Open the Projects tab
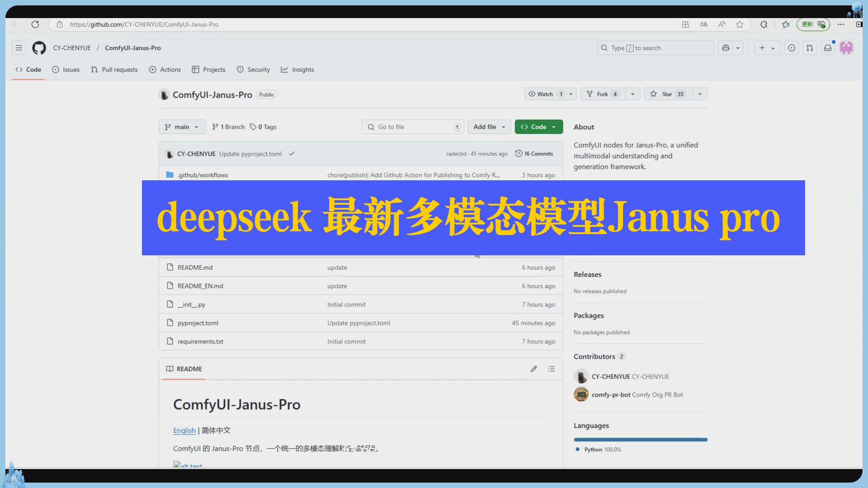Viewport: 868px width, 488px height. tap(208, 70)
